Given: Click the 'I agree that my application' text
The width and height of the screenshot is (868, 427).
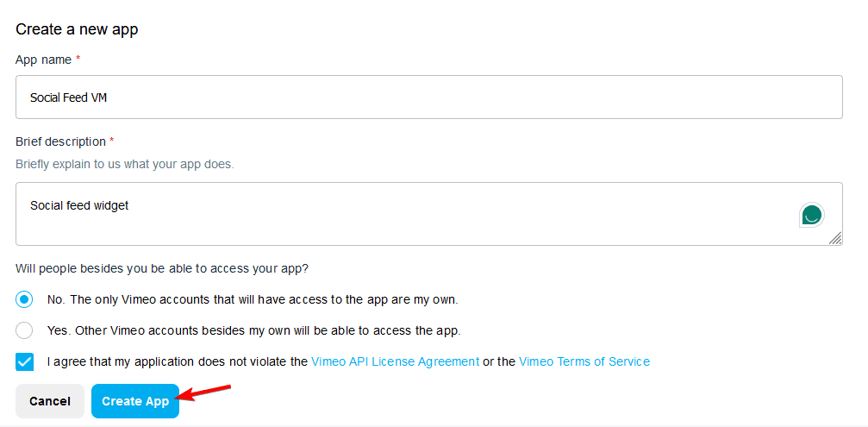Looking at the screenshot, I should (x=177, y=361).
